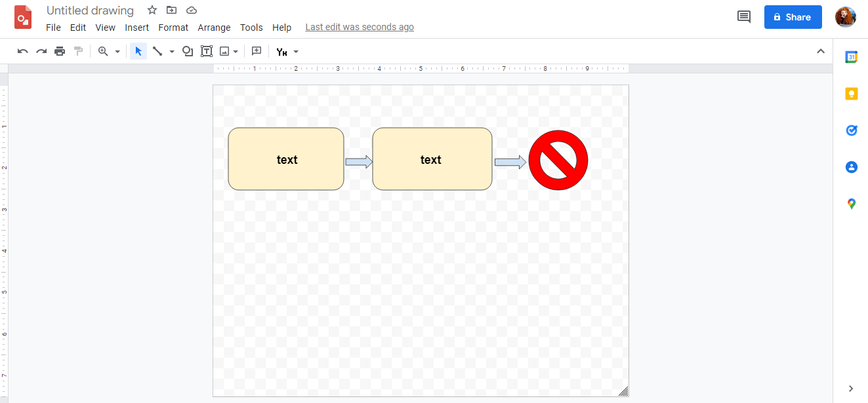The width and height of the screenshot is (868, 403).
Task: Move document using folder icon
Action: [x=172, y=10]
